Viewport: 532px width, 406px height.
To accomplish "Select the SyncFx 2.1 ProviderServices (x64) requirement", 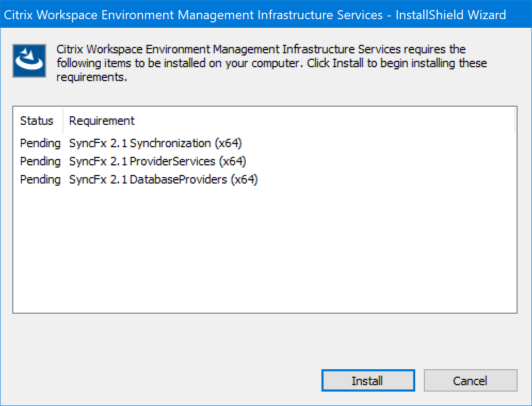I will point(157,162).
